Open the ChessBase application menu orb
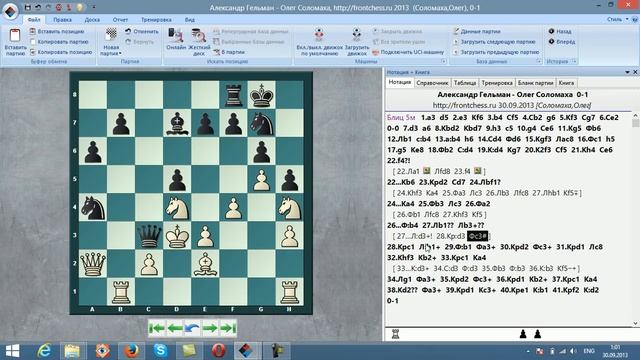 tap(11, 11)
